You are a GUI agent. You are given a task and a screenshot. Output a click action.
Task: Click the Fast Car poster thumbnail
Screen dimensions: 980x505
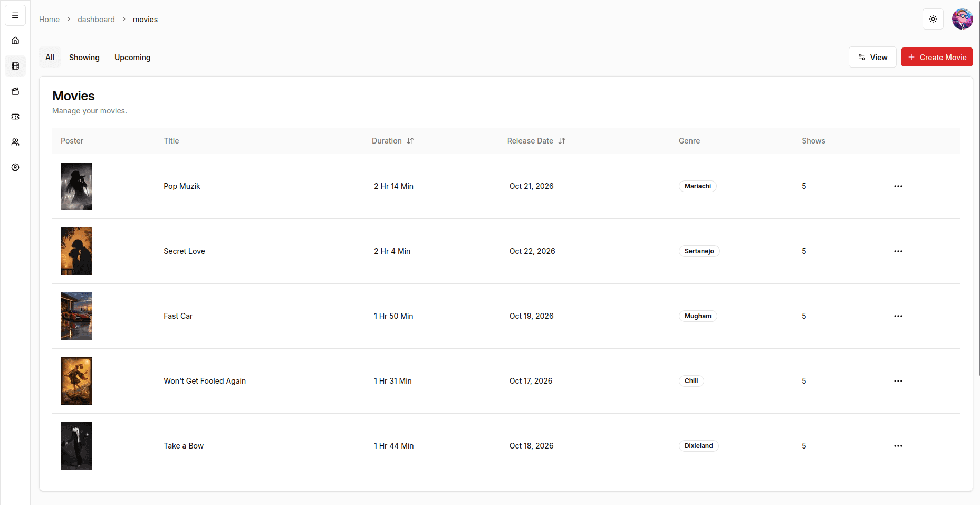[x=76, y=316]
